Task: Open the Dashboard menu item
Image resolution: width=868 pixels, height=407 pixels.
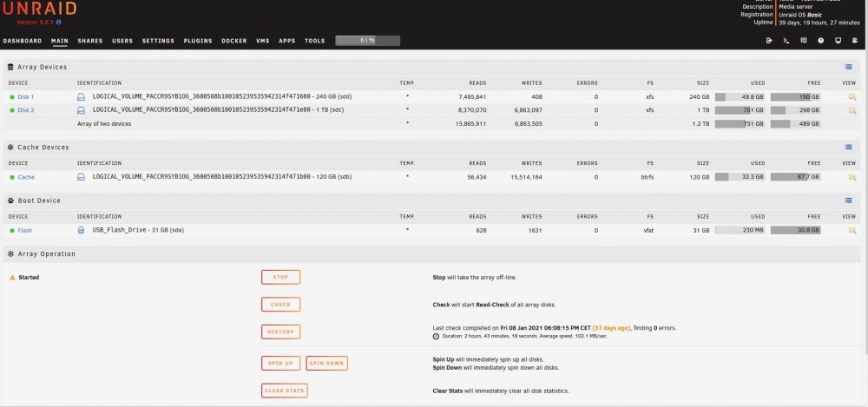Action: 23,41
